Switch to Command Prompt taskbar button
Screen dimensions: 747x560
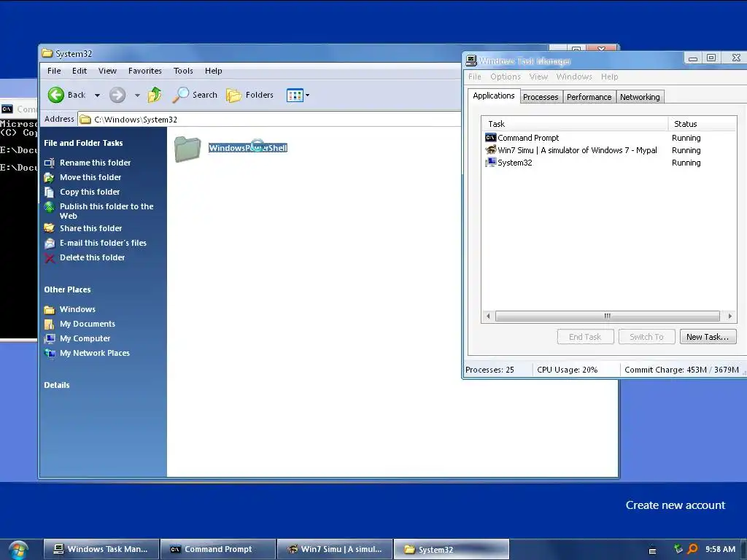pos(218,549)
